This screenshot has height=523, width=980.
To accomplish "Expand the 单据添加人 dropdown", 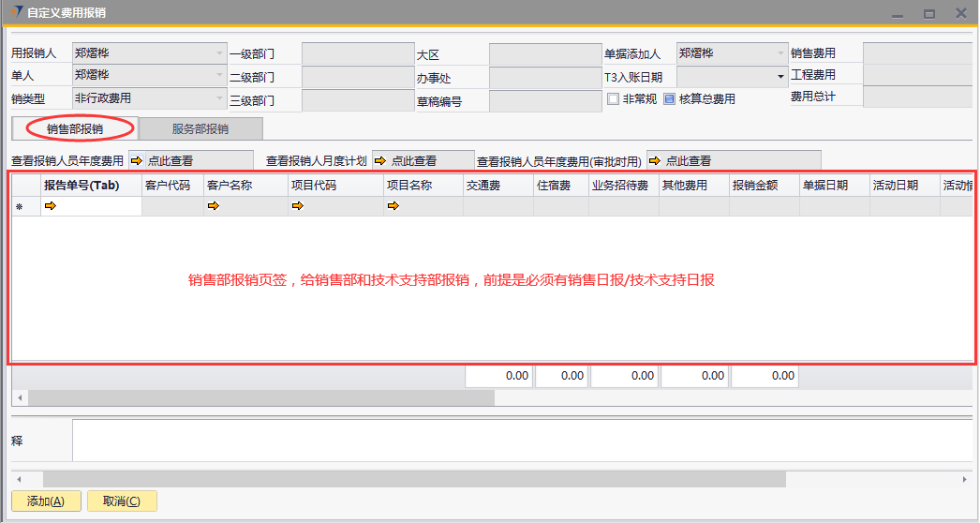I will pos(780,53).
